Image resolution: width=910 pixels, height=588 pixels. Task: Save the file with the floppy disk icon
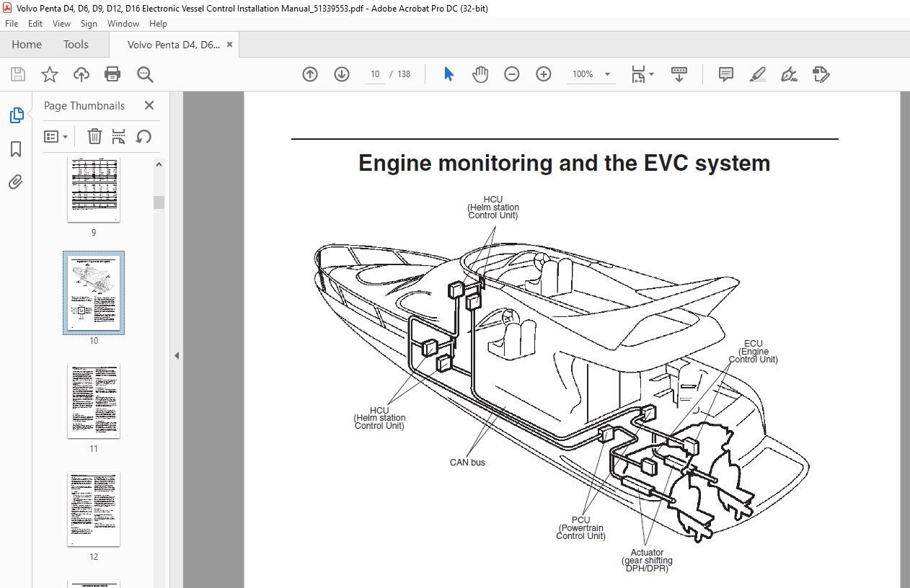[x=18, y=74]
